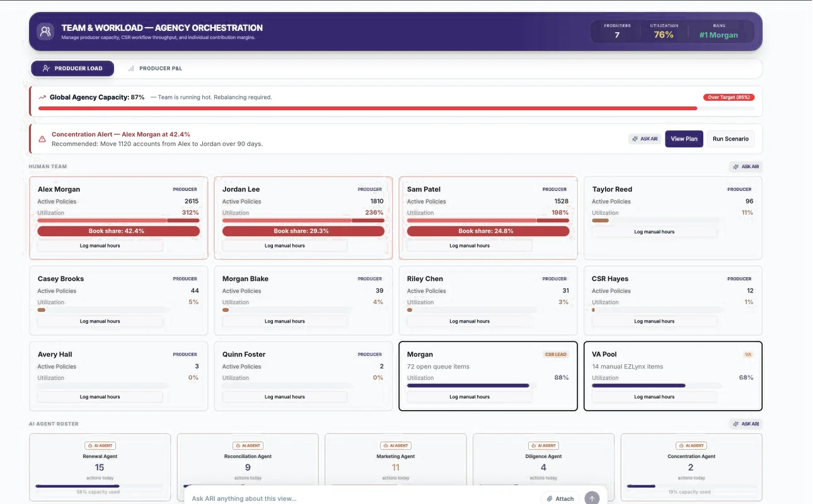
Task: Log manual hours for Quinn Foster
Action: point(285,397)
